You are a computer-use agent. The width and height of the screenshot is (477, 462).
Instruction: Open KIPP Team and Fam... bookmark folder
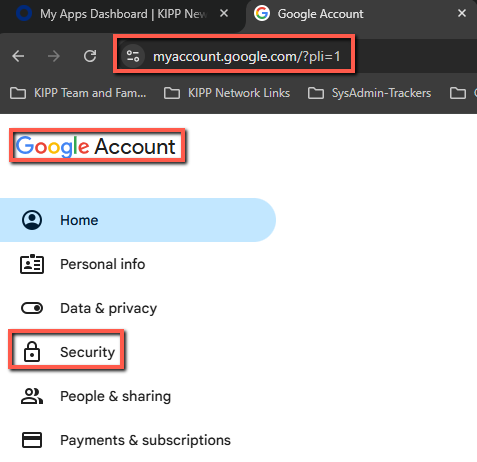[x=78, y=93]
